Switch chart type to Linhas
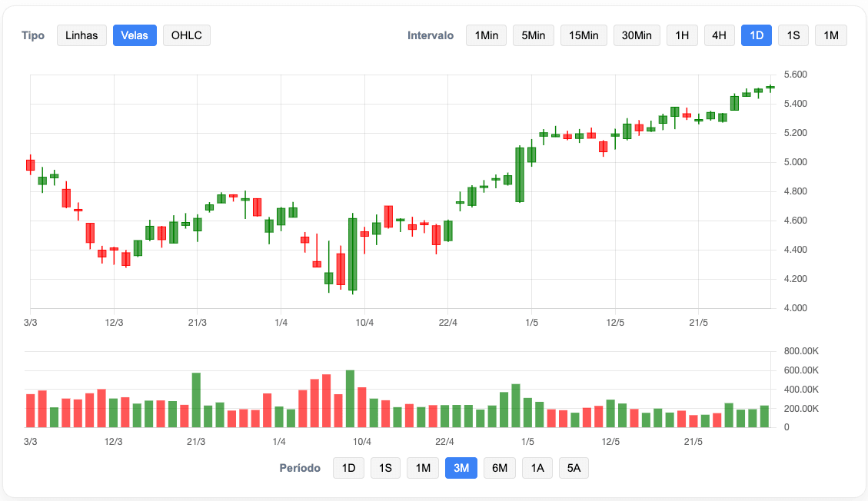The height and width of the screenshot is (501, 868). (81, 35)
